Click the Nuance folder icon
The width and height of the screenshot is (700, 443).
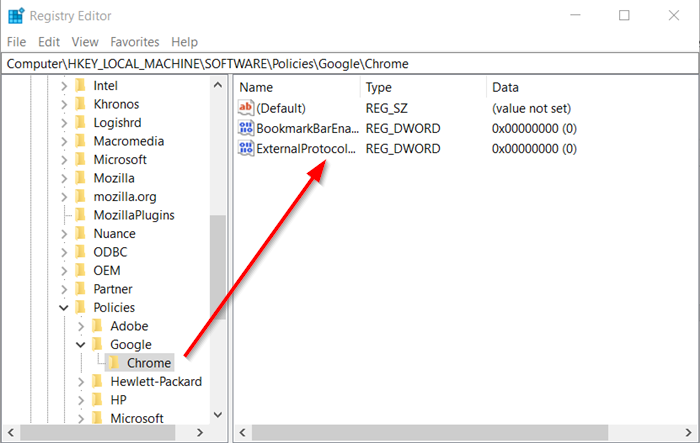tap(81, 233)
